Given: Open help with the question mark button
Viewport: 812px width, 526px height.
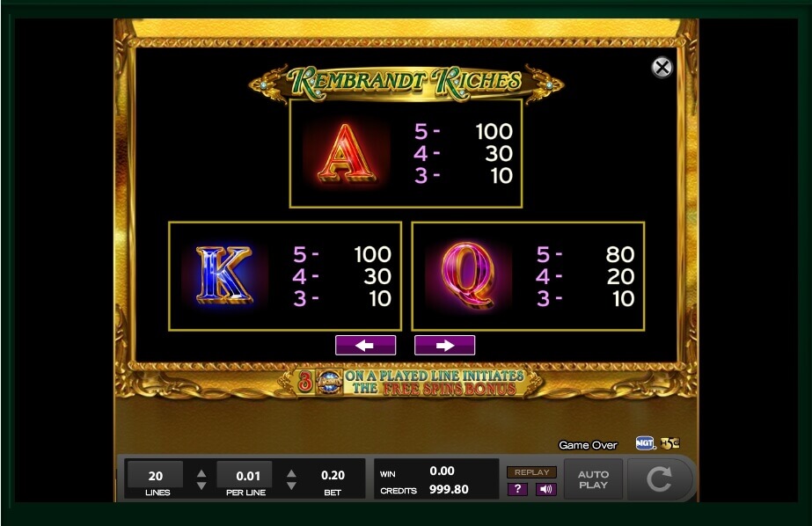Looking at the screenshot, I should tap(517, 489).
